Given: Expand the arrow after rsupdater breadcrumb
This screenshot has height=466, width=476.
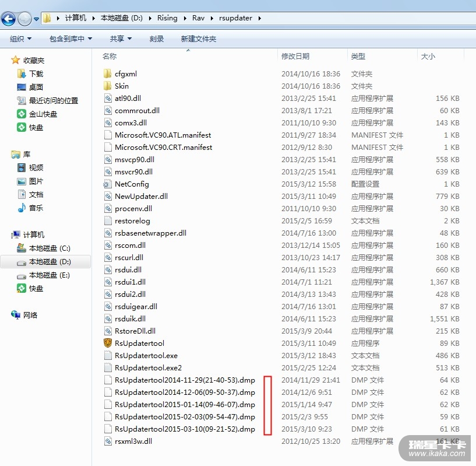Looking at the screenshot, I should [259, 18].
